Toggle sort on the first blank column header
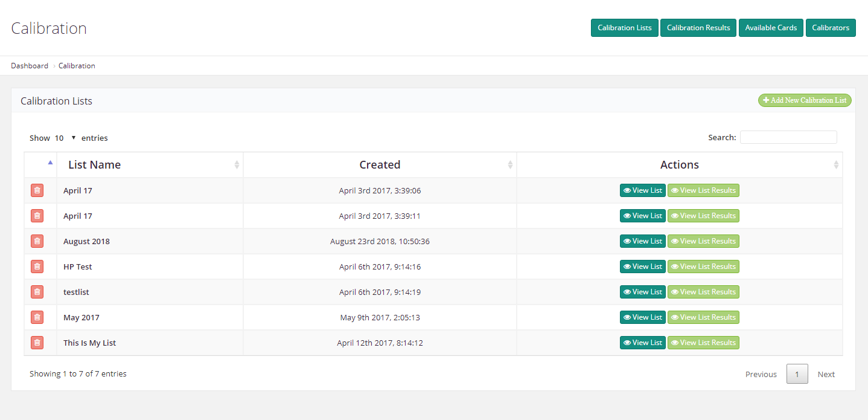Image resolution: width=868 pixels, height=420 pixels. click(49, 163)
